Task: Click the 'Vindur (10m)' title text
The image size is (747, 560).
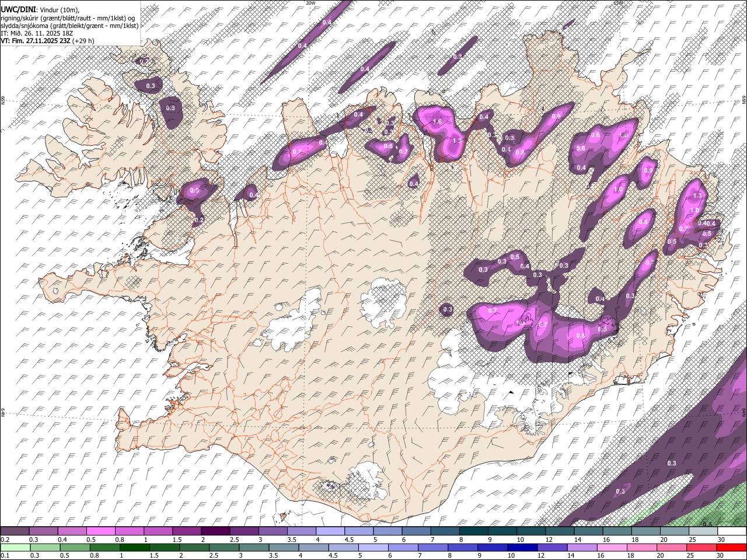Action: coord(59,10)
